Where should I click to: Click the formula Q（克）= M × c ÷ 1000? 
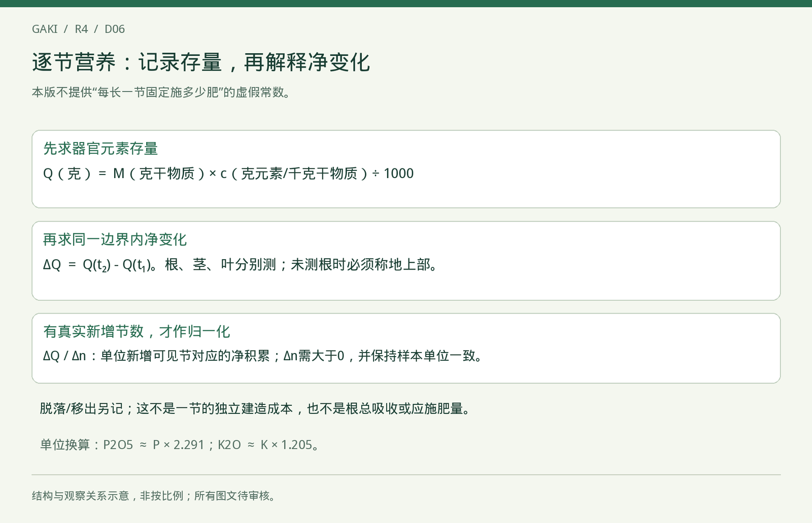(228, 173)
